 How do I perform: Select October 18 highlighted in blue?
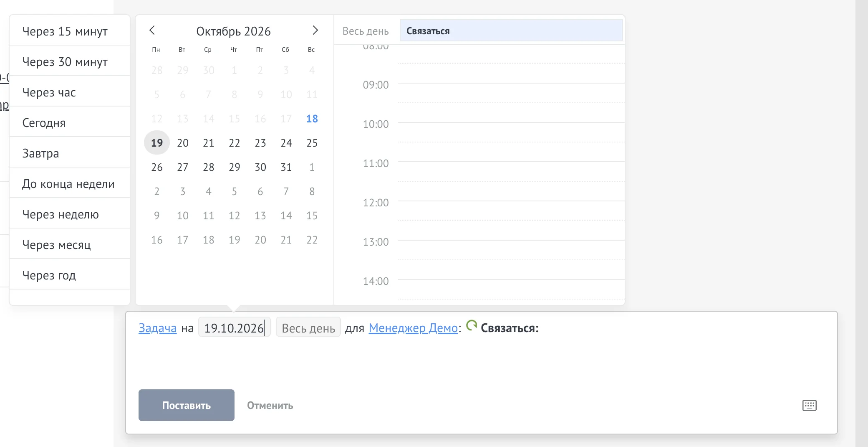tap(312, 119)
